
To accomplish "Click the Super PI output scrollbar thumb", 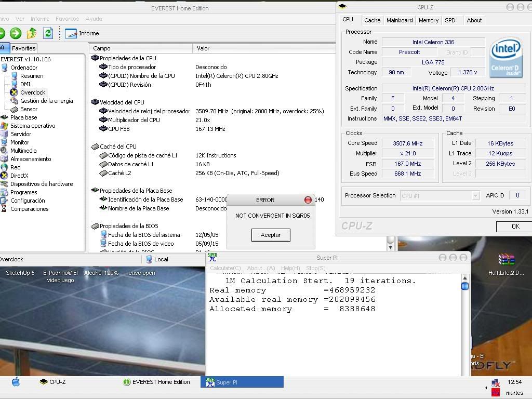I will pos(465,286).
